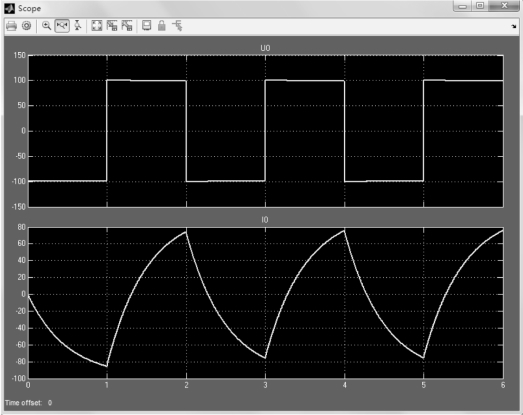The image size is (523, 415).
Task: Maximize the Scope window
Action: (x=480, y=6)
